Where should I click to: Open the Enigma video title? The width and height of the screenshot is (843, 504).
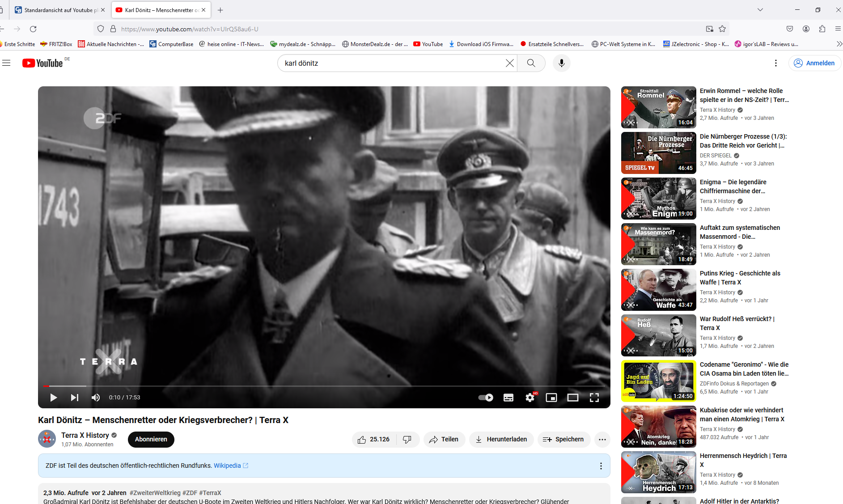pyautogui.click(x=733, y=186)
